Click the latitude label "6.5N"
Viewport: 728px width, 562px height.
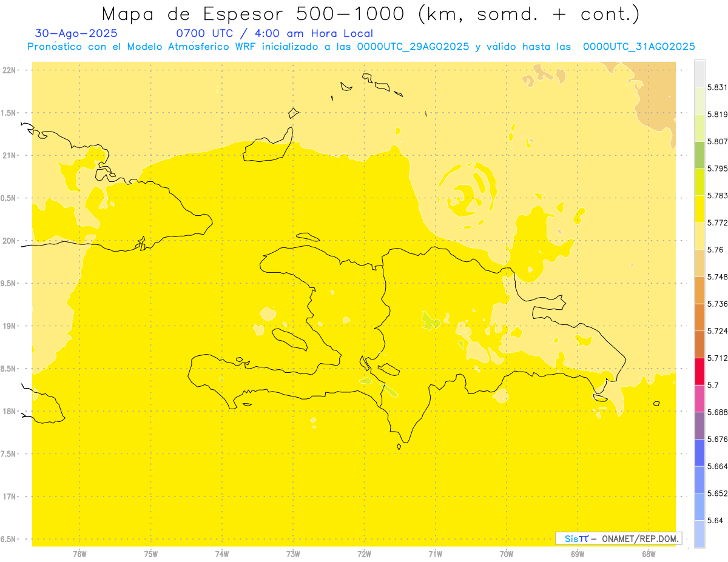point(8,539)
